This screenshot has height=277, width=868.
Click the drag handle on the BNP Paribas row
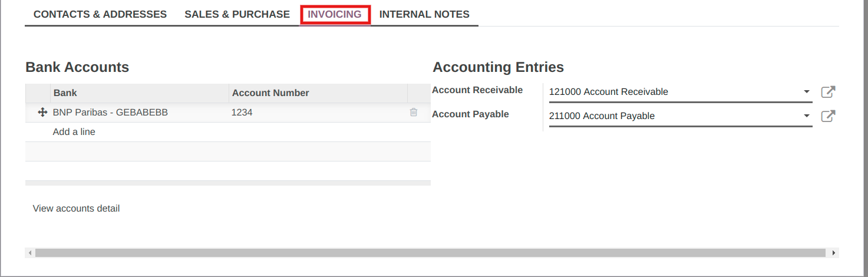[x=42, y=112]
